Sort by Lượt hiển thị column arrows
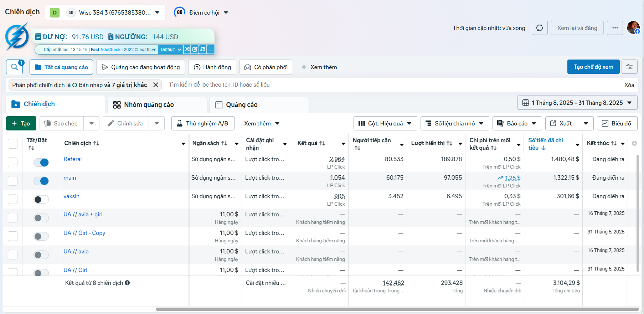The width and height of the screenshot is (644, 314). pos(449,143)
